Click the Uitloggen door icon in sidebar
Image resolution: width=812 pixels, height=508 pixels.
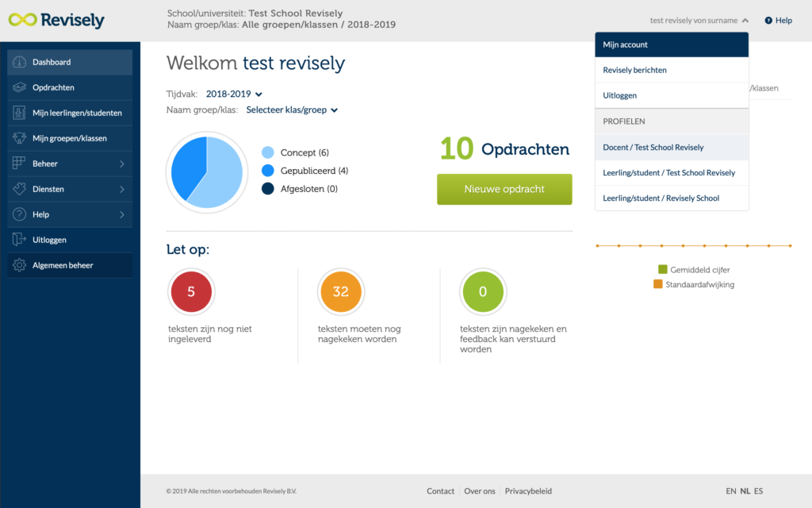19,240
